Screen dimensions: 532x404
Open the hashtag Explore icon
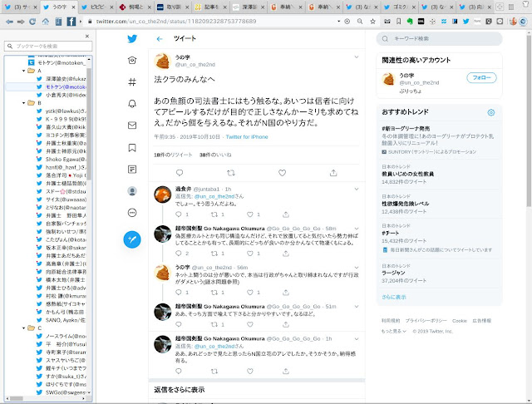[x=132, y=81]
